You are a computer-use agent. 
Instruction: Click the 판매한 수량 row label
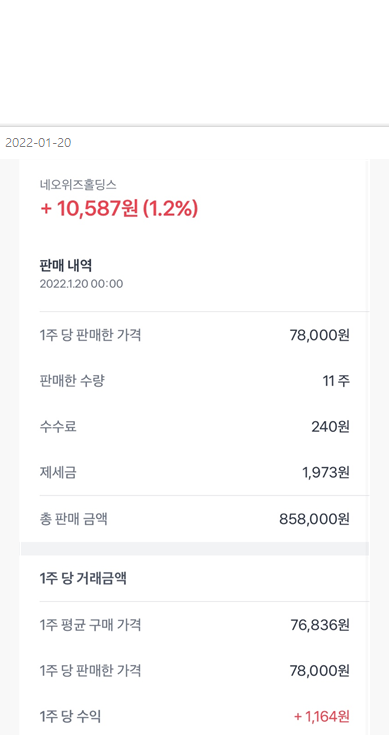pos(72,382)
